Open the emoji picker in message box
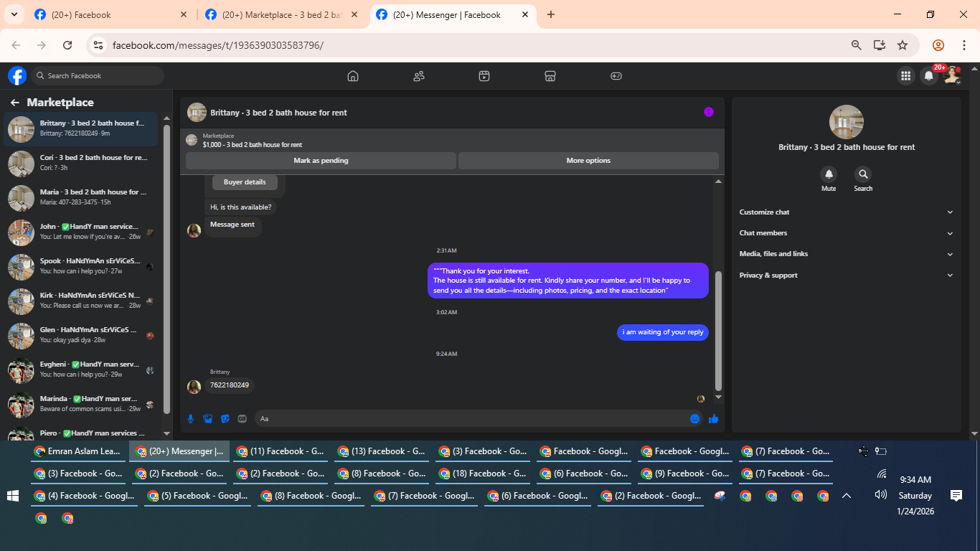 tap(694, 418)
